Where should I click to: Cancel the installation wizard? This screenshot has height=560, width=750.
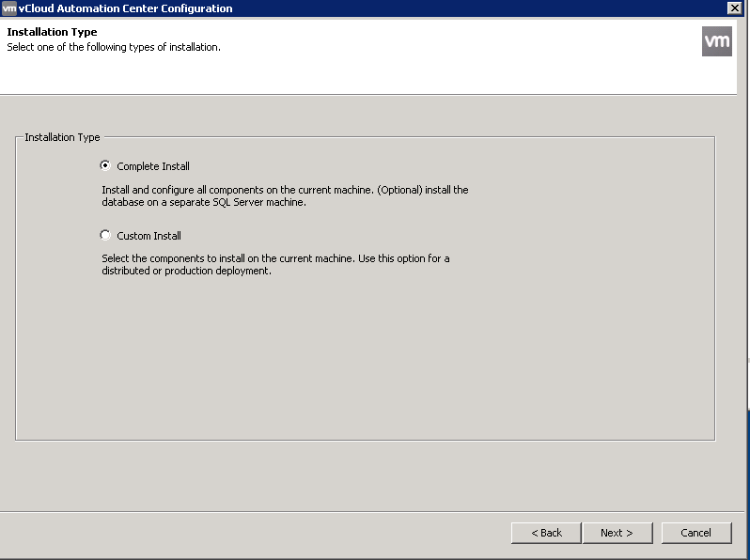(695, 533)
